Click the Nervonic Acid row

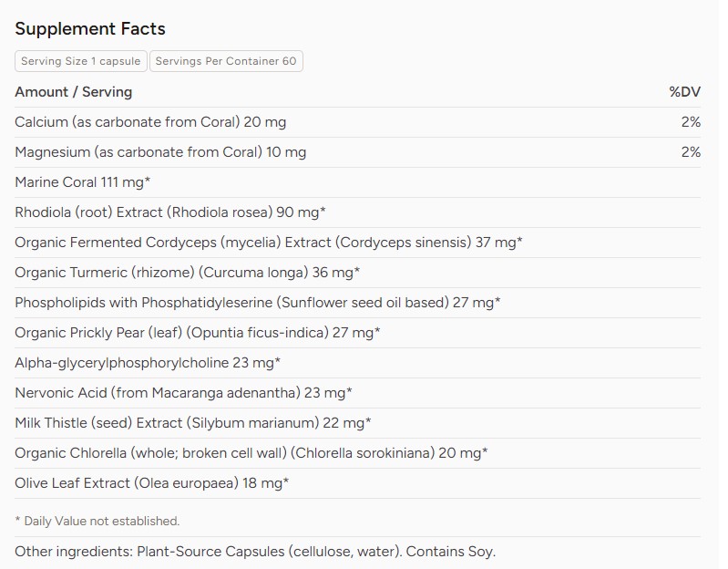click(x=357, y=393)
